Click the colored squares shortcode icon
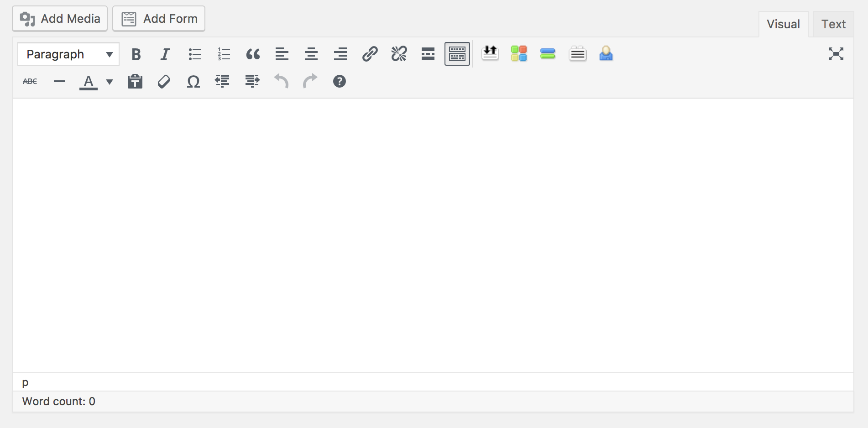The height and width of the screenshot is (428, 868). (x=519, y=53)
